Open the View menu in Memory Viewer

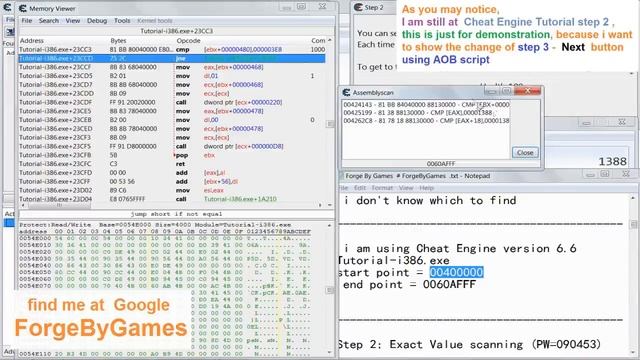[x=73, y=20]
